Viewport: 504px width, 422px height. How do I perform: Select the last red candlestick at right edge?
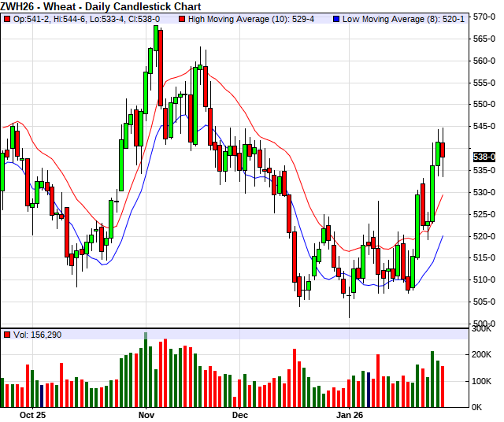tap(443, 150)
